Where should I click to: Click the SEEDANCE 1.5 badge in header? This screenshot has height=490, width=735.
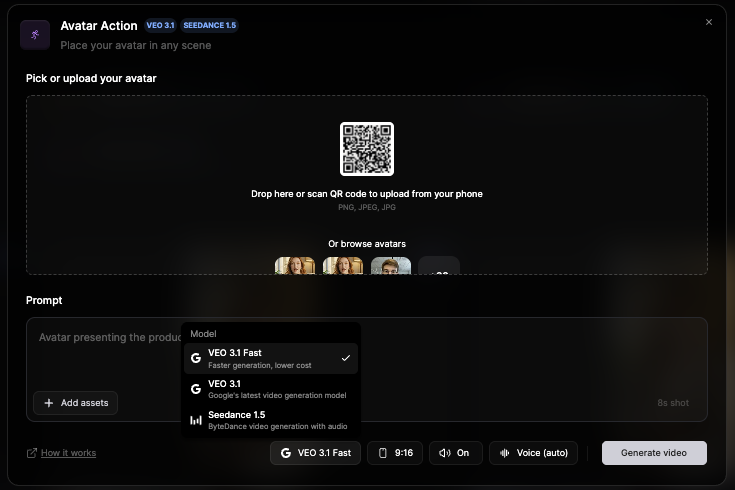tap(210, 25)
